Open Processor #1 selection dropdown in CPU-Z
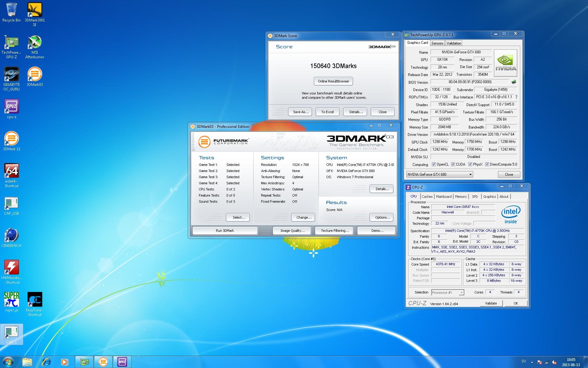 click(x=462, y=293)
